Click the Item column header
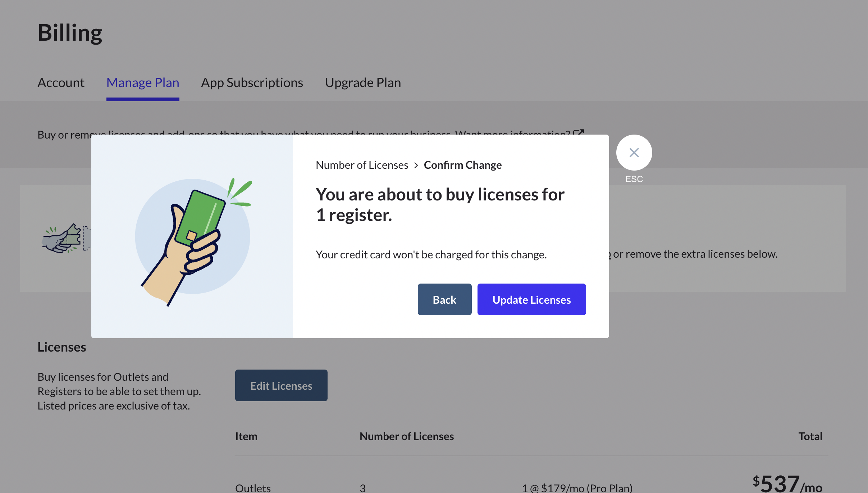 [246, 436]
